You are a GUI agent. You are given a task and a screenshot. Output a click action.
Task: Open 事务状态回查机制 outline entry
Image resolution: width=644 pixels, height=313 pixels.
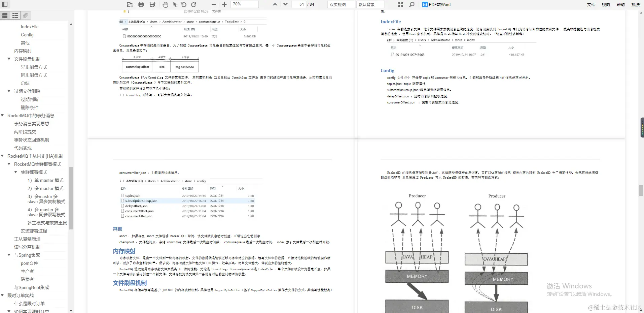click(x=32, y=140)
